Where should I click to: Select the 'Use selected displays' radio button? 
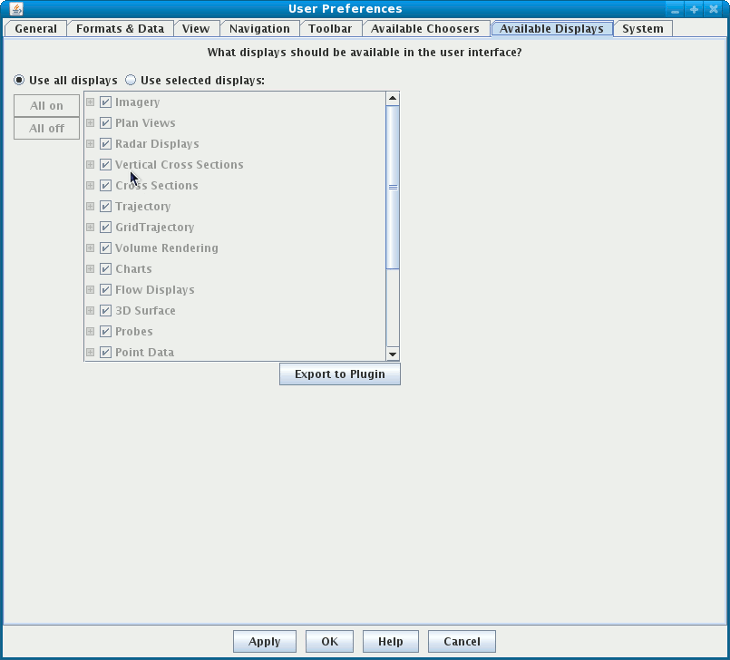coord(130,81)
